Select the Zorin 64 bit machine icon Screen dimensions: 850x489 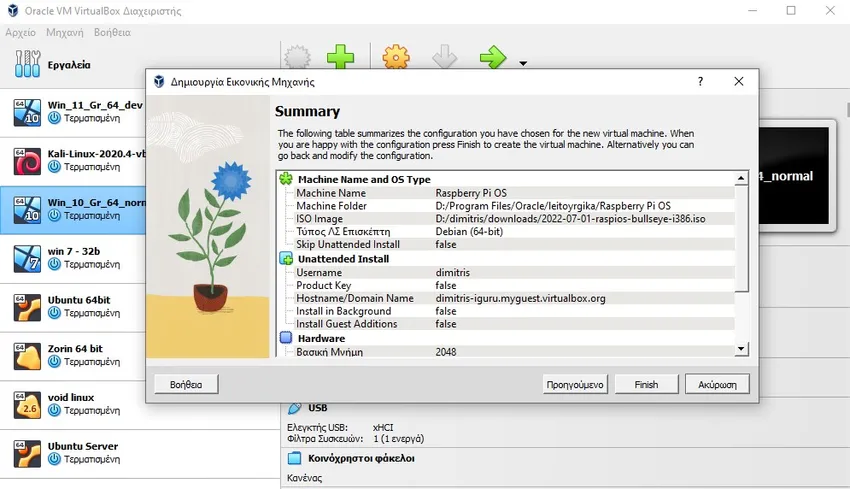pos(27,356)
